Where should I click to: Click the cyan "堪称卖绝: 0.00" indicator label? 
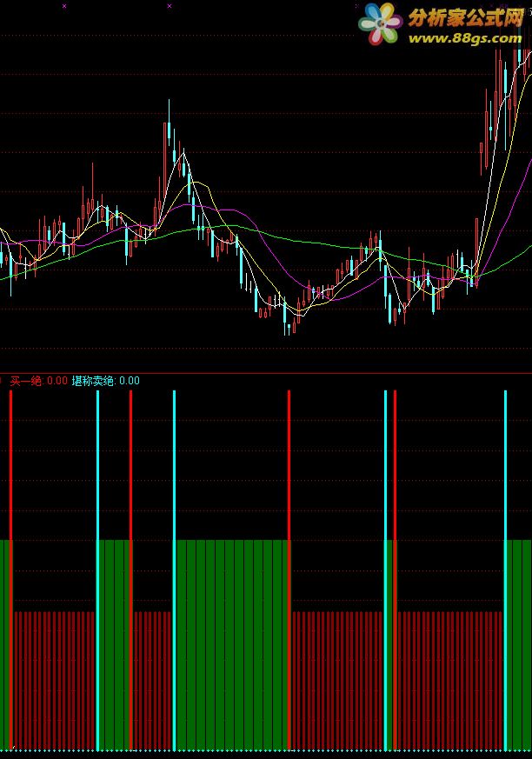click(105, 381)
